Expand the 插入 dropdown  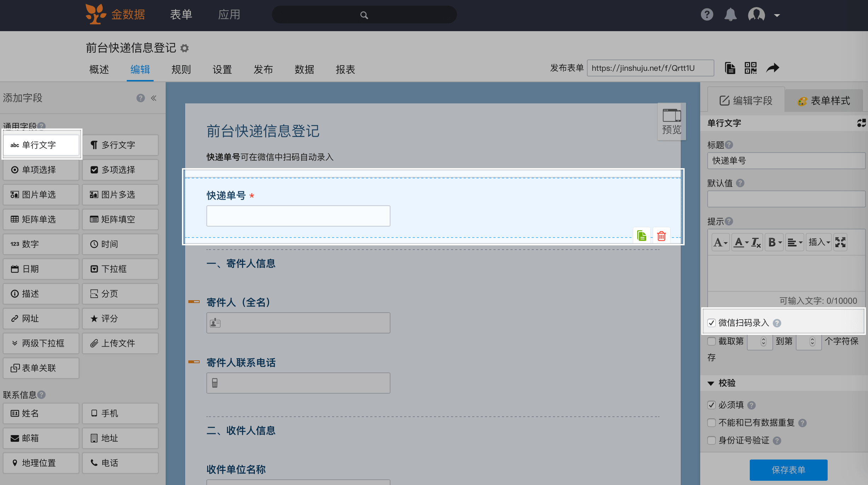click(x=819, y=242)
